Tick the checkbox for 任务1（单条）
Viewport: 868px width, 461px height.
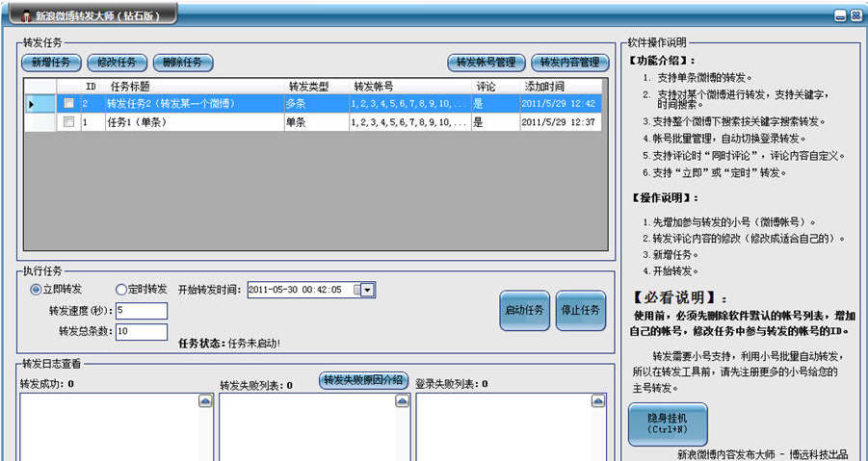[68, 122]
